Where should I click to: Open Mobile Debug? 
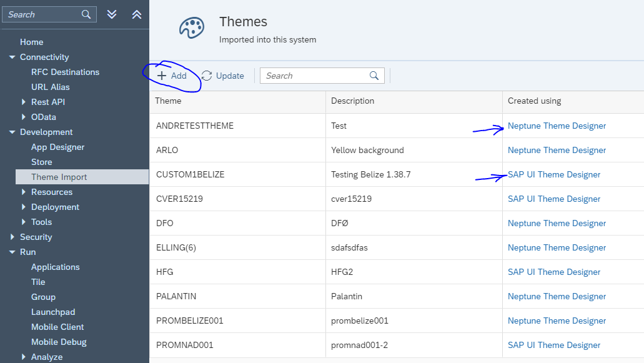59,342
